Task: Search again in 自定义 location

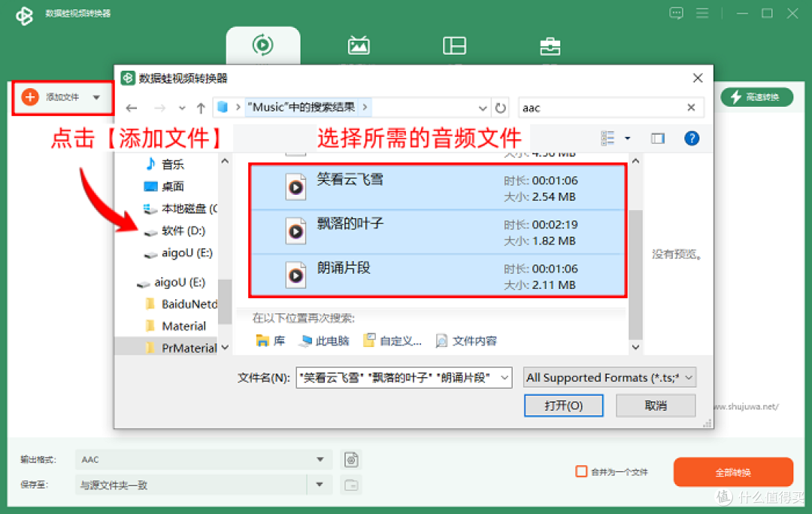Action: coord(392,340)
